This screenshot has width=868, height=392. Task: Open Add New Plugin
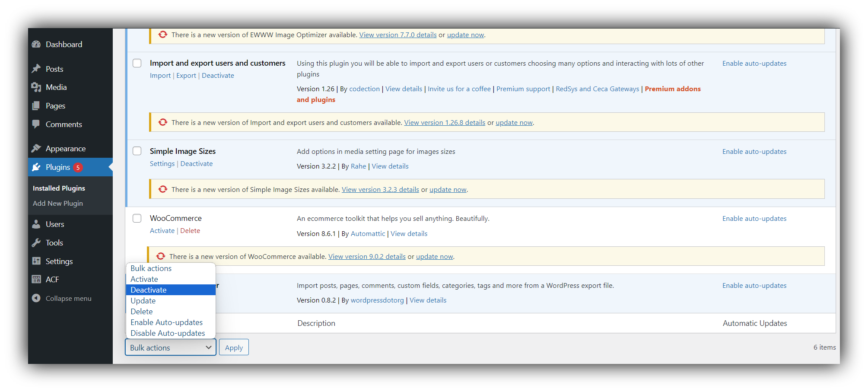pyautogui.click(x=57, y=203)
